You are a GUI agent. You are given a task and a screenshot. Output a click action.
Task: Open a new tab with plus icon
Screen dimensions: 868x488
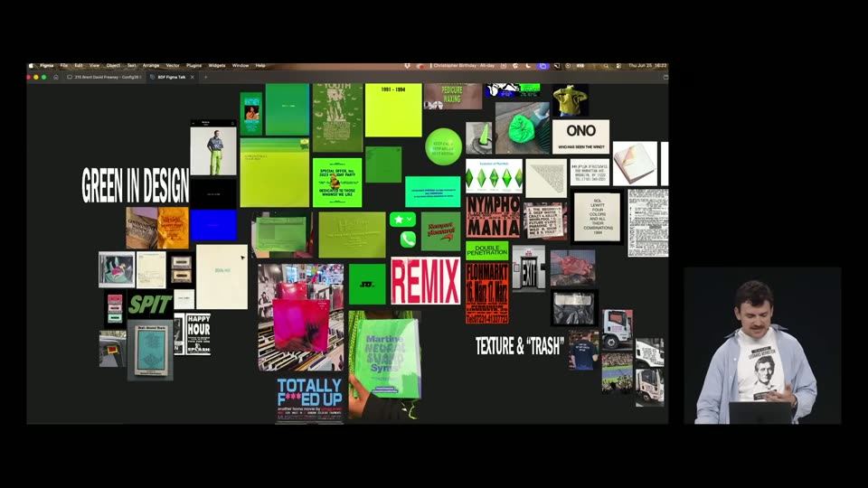pyautogui.click(x=205, y=77)
